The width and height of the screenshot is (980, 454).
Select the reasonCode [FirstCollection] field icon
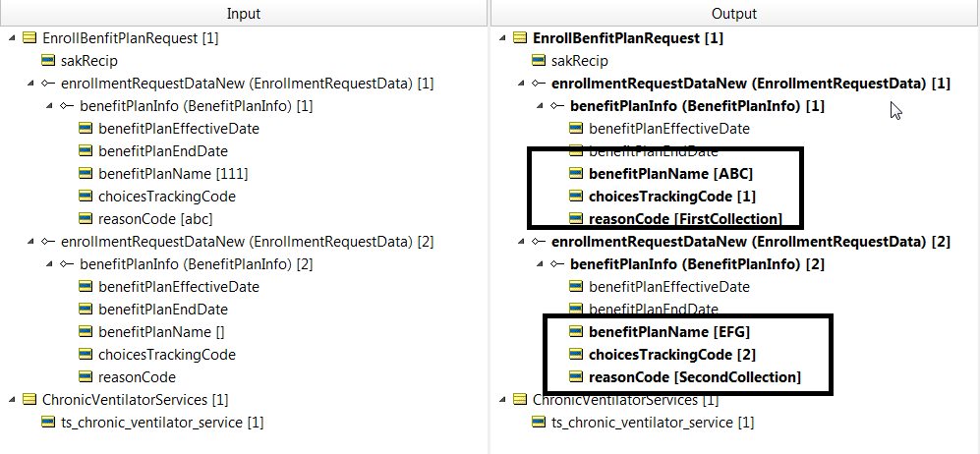point(576,218)
